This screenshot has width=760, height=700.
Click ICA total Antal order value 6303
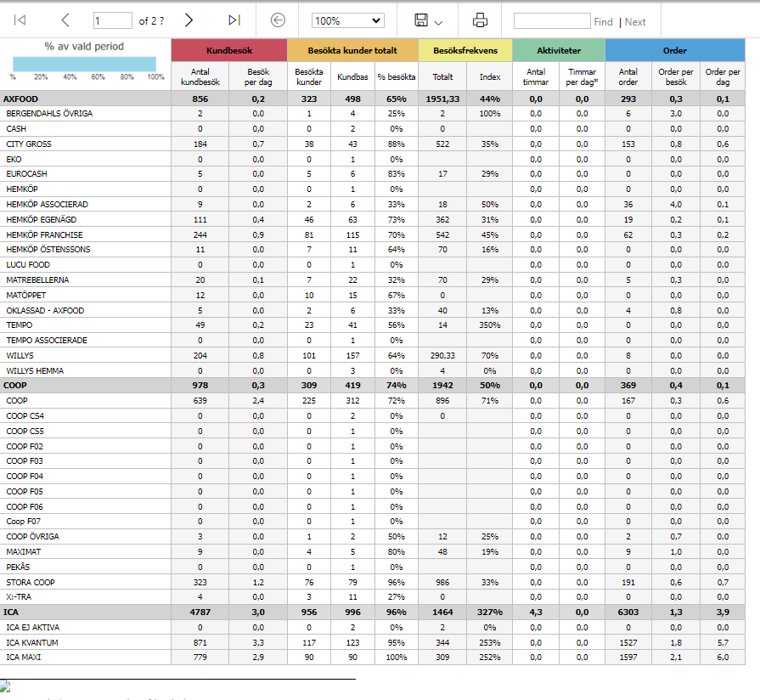pos(628,612)
